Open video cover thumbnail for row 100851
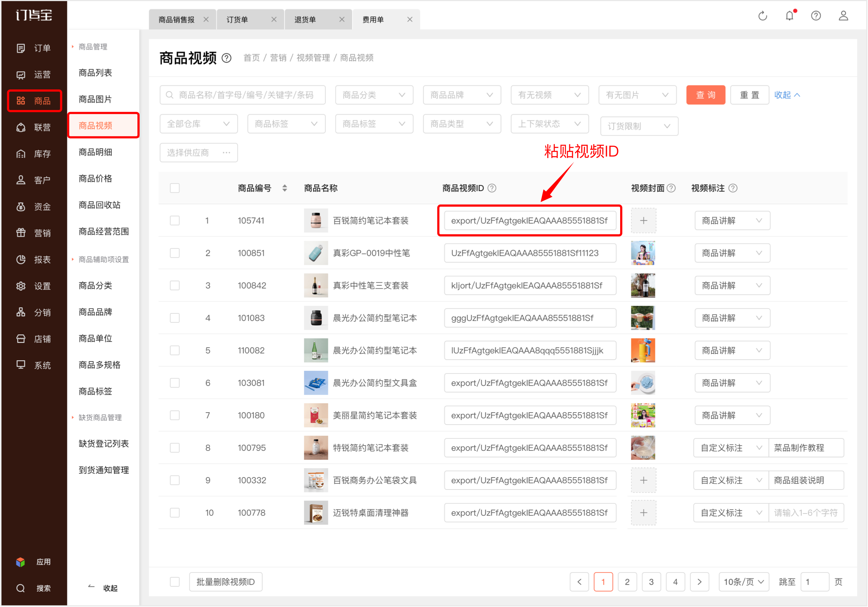The width and height of the screenshot is (868, 607). click(x=643, y=253)
